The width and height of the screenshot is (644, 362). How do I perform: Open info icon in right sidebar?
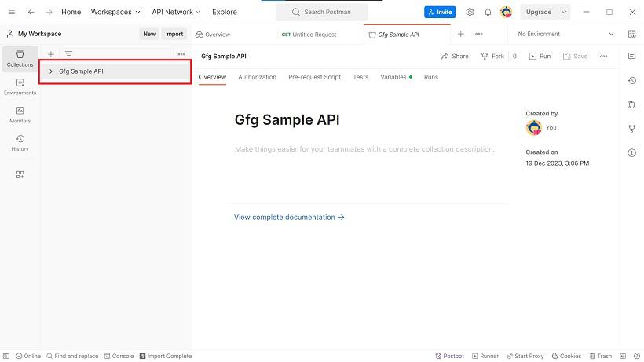(631, 153)
